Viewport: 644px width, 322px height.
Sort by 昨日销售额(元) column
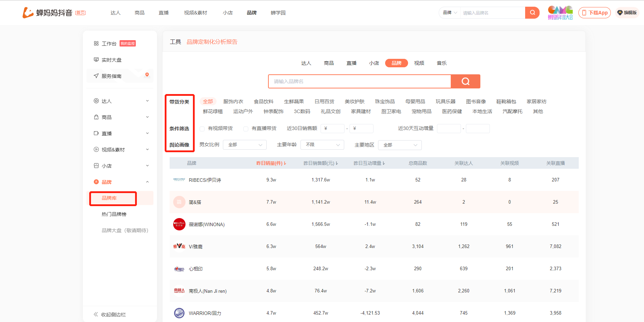pos(321,163)
